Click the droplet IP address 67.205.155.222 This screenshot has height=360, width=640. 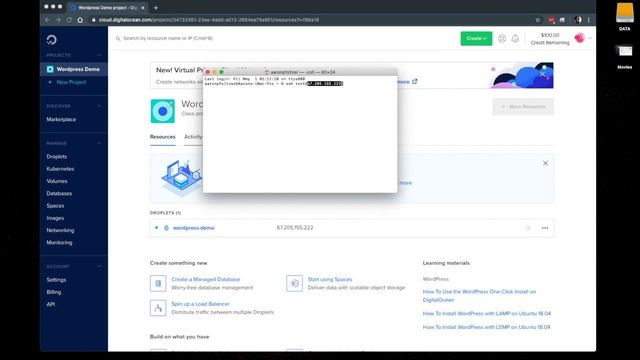coord(295,228)
